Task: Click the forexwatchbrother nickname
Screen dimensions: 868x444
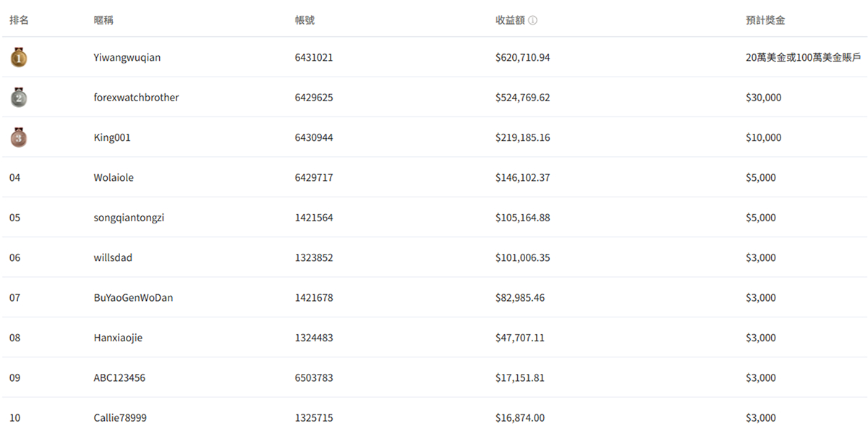Action: click(x=136, y=98)
